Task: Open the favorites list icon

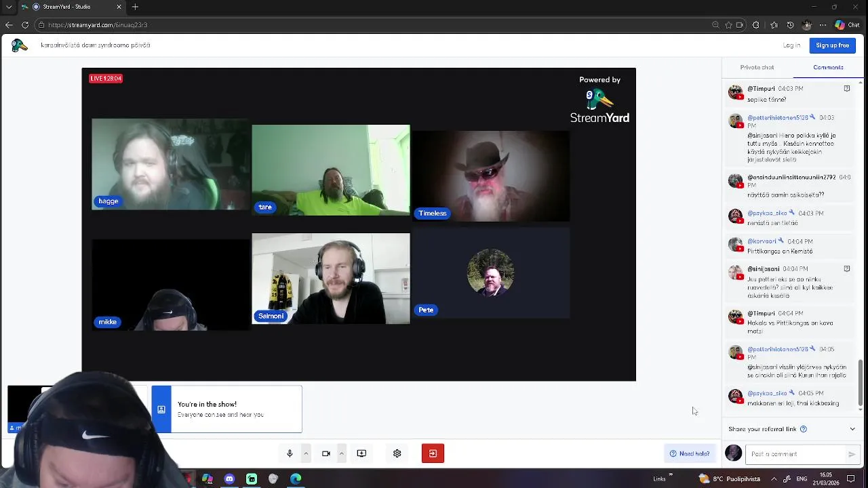Action: [774, 25]
